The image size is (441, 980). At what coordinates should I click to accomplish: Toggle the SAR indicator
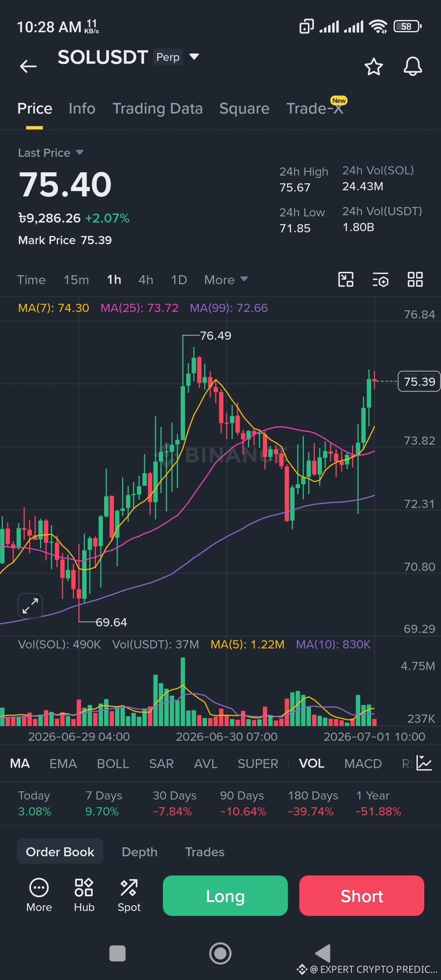[161, 763]
